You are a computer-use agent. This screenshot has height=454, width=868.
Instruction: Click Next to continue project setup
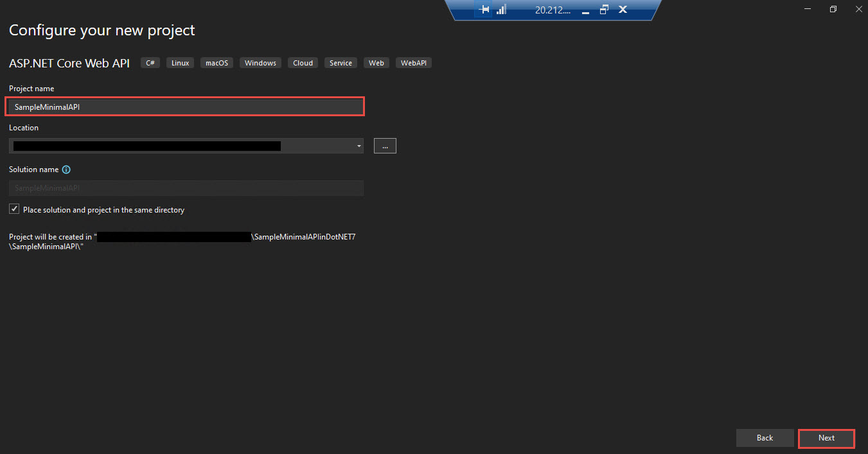(x=826, y=438)
